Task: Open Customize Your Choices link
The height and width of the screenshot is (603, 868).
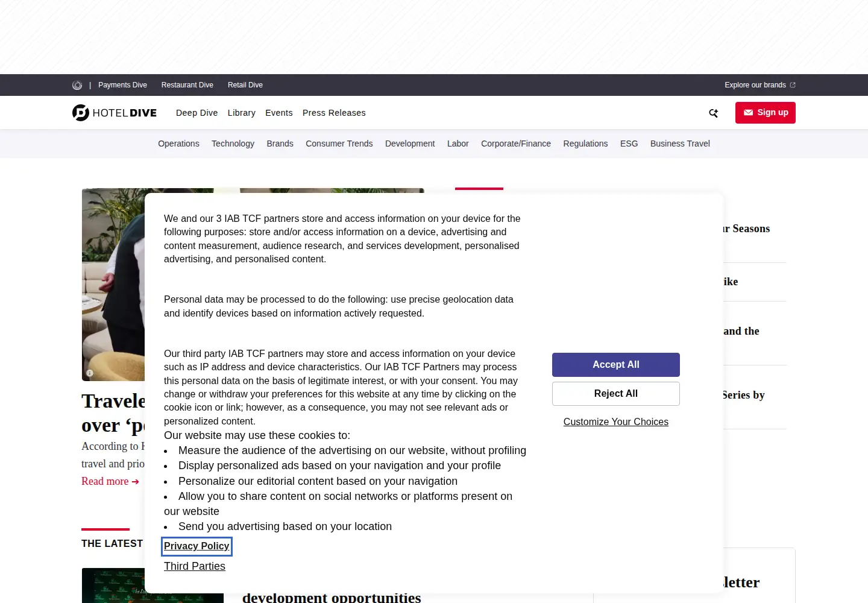Action: coord(616,422)
